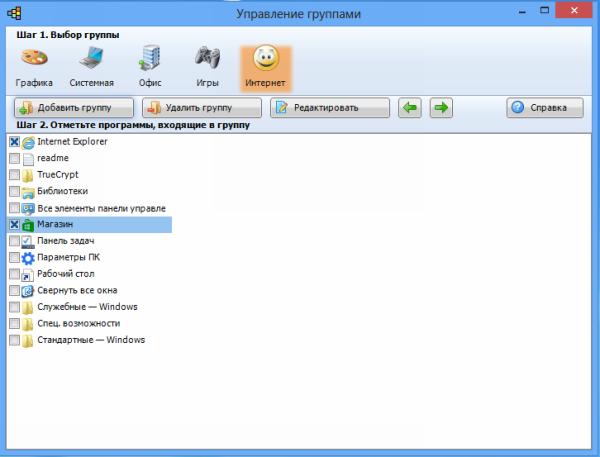Select Все элементы панели управле row text
The image size is (600, 457).
(x=101, y=208)
